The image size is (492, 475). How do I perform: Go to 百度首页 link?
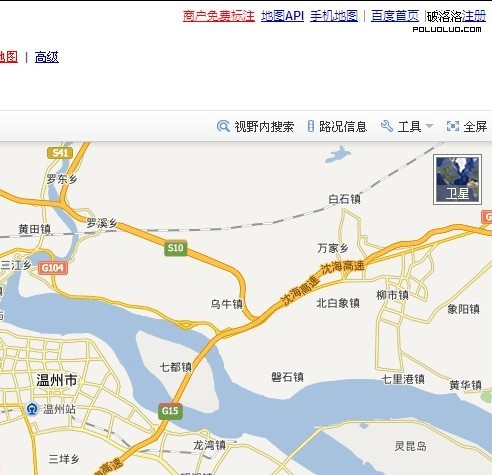395,16
